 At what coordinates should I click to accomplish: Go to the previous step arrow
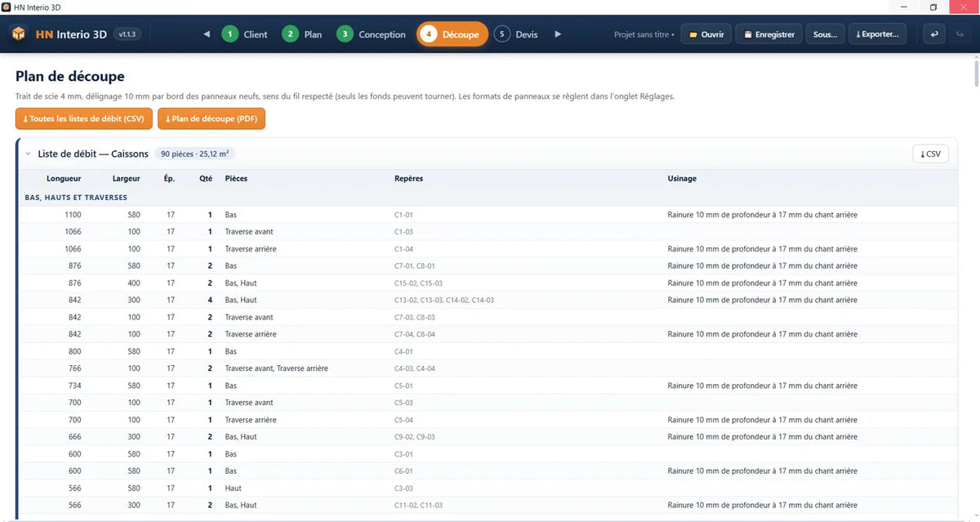(x=207, y=34)
